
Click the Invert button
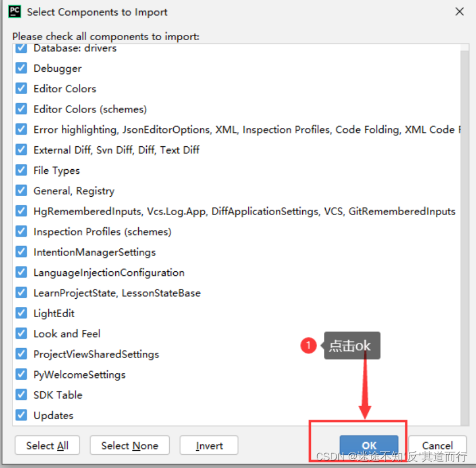coord(209,445)
